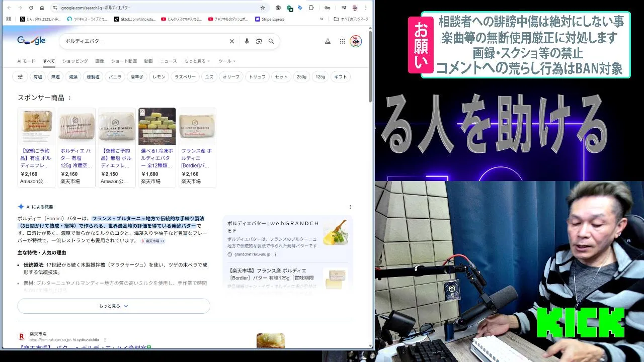Open Search Labs flask icon

coord(328,41)
